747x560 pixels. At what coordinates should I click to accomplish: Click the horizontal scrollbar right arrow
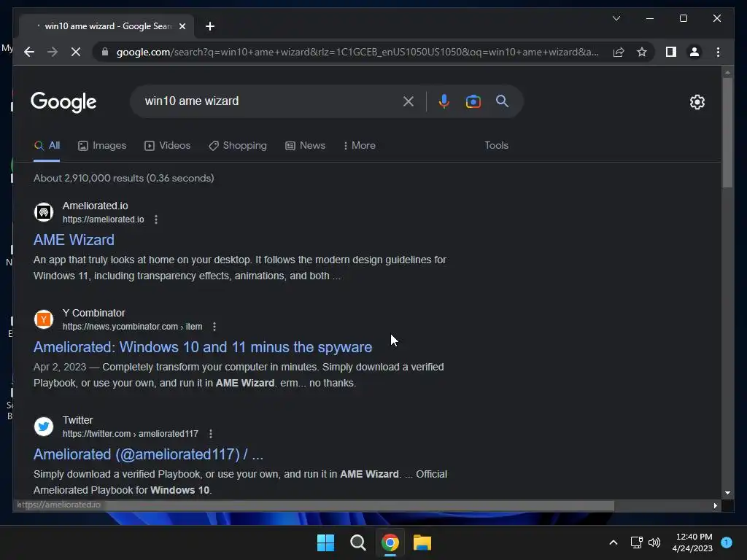(x=715, y=506)
